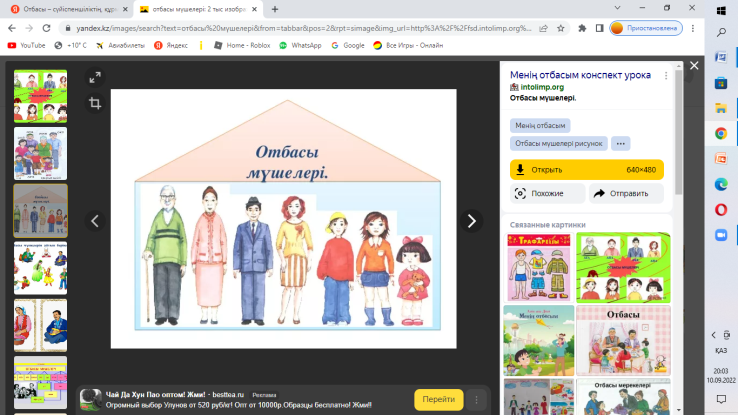Open the Авиабилеты bookmark
Image resolution: width=738 pixels, height=415 pixels.
pos(120,45)
